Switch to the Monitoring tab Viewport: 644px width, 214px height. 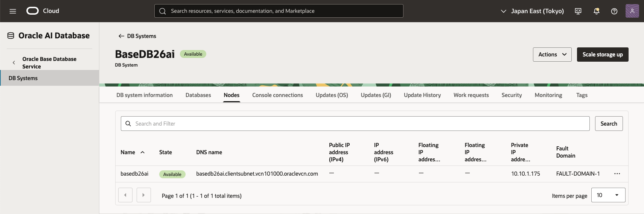548,95
